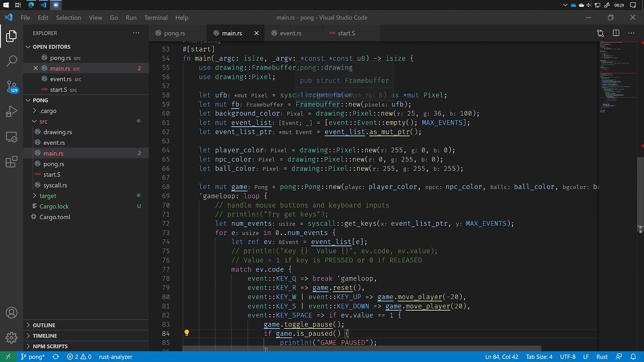The height and width of the screenshot is (362, 644).
Task: Expand the NPM Scripts panel
Action: coord(86,346)
